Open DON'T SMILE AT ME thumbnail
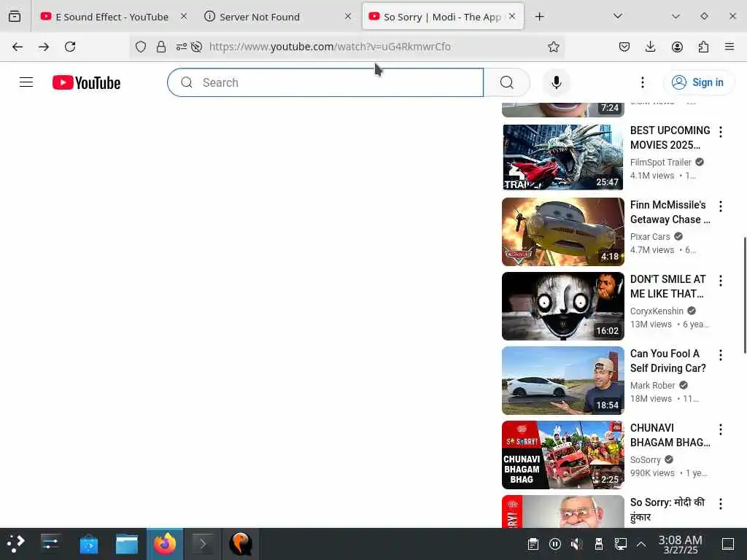747x560 pixels. coord(562,306)
